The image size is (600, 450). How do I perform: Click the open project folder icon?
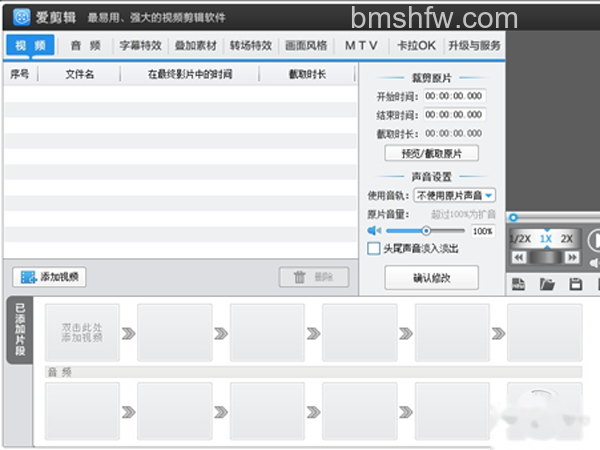coord(547,284)
